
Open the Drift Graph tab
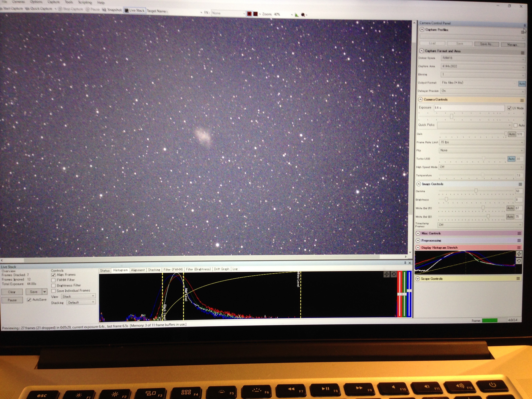[x=221, y=269]
